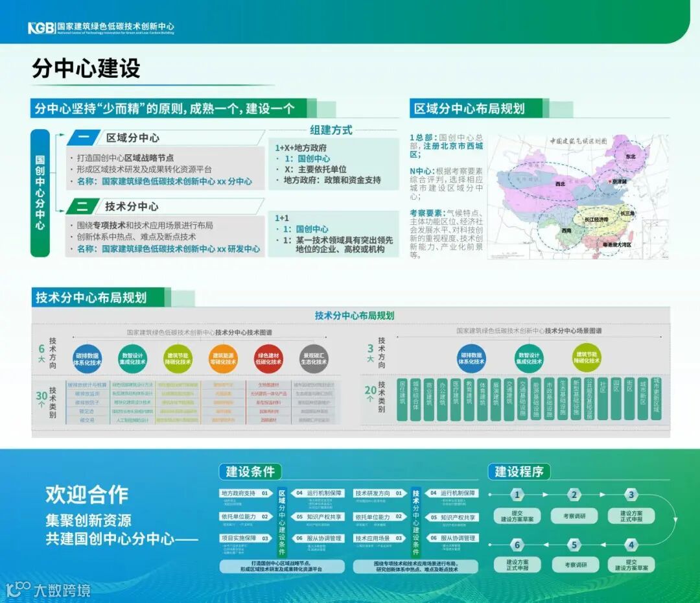This screenshot has width=700, height=603.
Task: Click the hexagon step number 5
Action: [574, 545]
